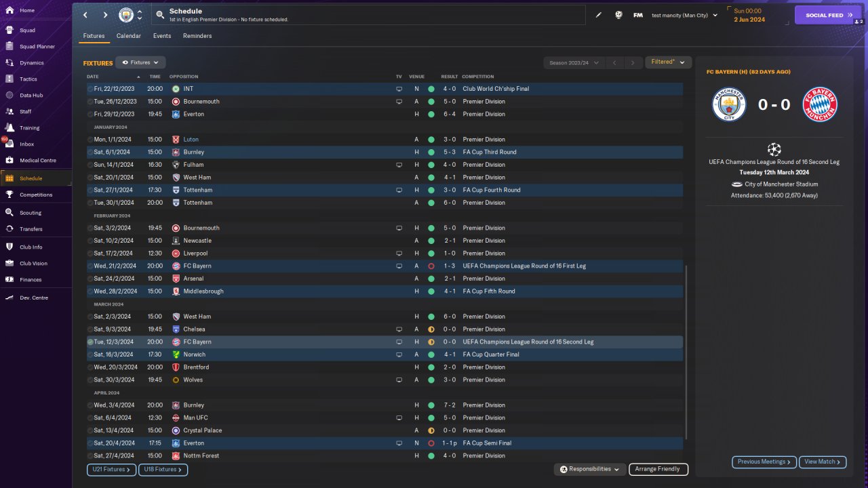Click the Luton team link
The image size is (868, 488).
191,140
